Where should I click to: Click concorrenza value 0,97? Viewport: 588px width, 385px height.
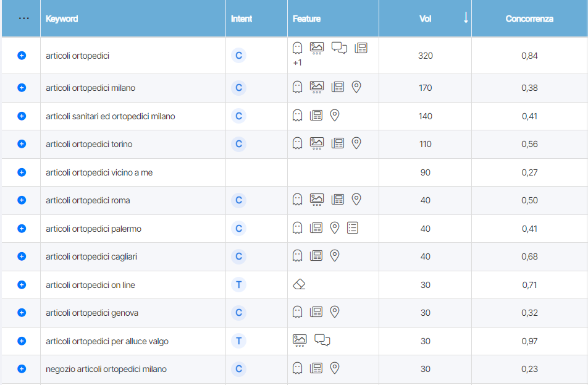click(529, 341)
